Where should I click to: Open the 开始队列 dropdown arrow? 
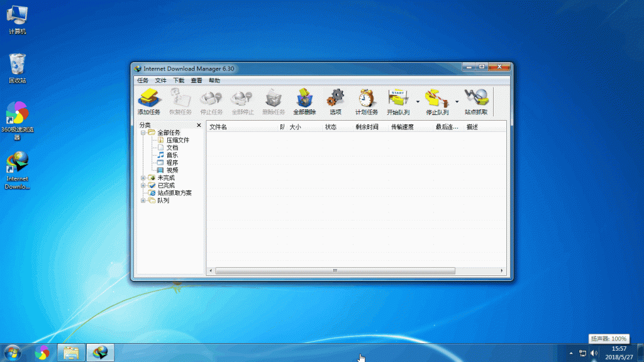pyautogui.click(x=418, y=101)
